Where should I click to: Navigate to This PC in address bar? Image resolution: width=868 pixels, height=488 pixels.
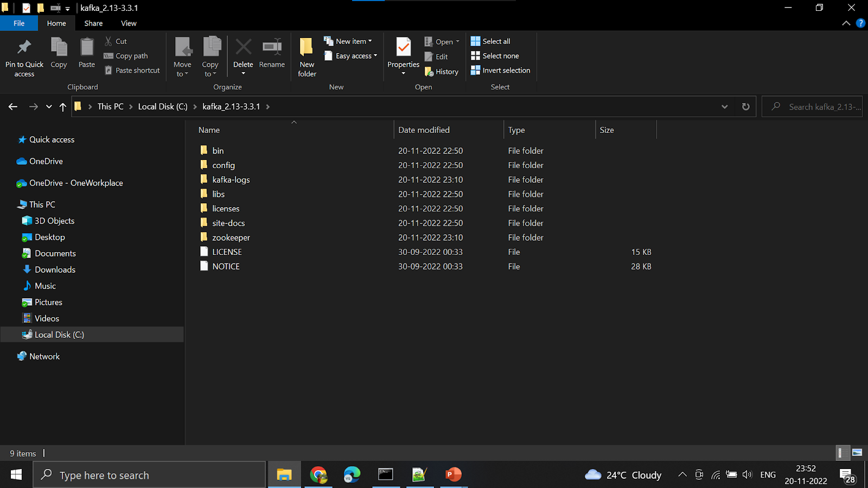[111, 107]
